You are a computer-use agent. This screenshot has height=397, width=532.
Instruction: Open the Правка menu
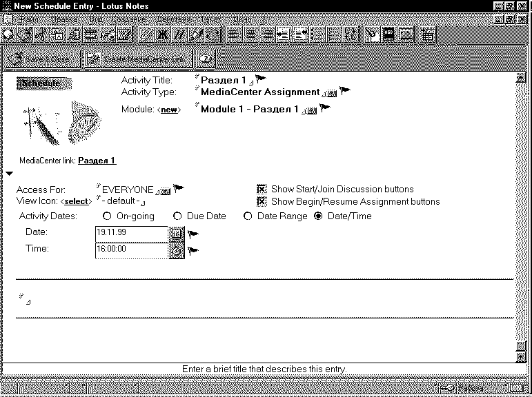(x=64, y=19)
